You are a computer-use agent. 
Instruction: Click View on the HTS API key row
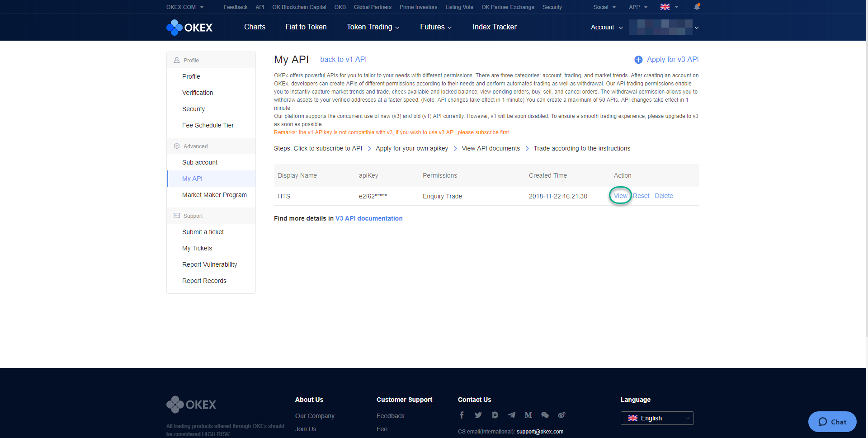coord(620,196)
